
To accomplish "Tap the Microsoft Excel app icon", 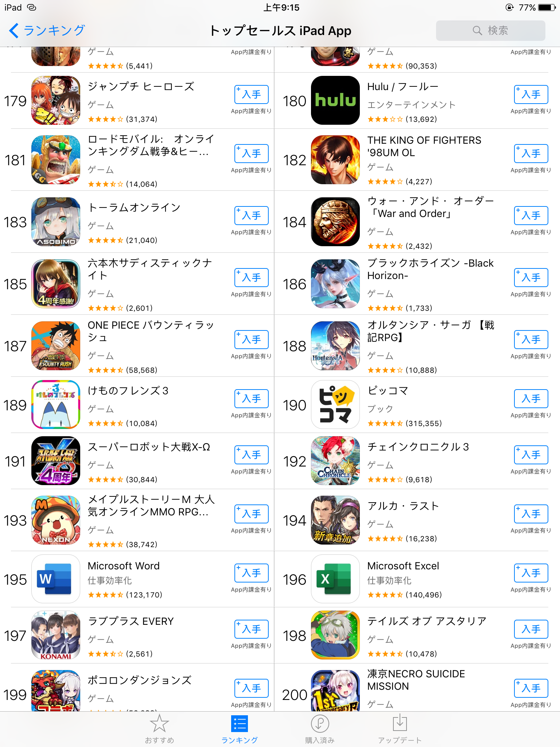I will coord(335,579).
